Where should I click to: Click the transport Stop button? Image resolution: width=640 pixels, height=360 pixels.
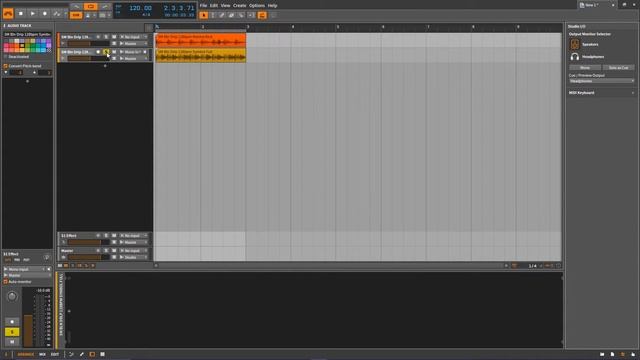click(21, 13)
